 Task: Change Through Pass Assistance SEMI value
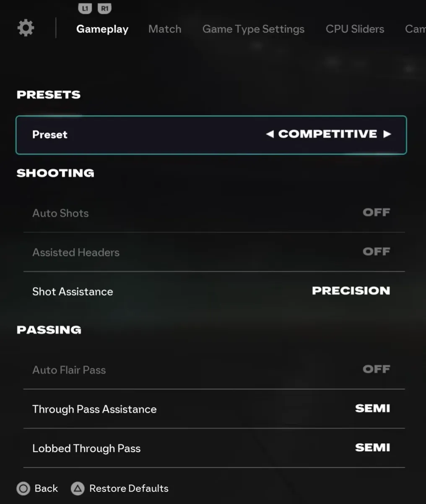[x=372, y=409]
